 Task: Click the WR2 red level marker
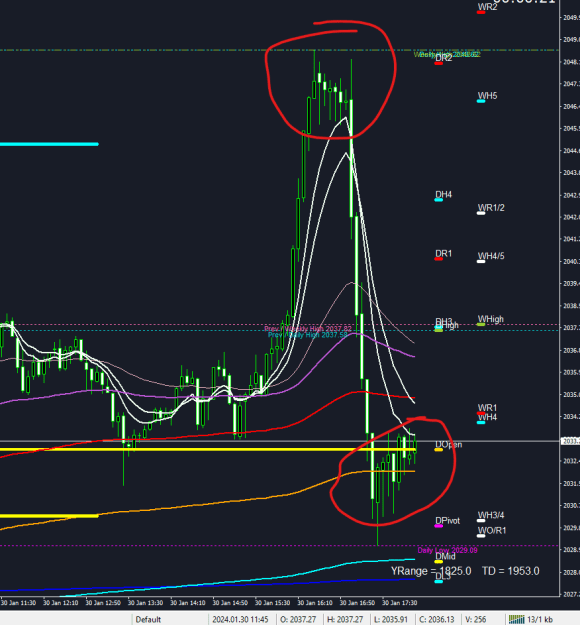(481, 13)
